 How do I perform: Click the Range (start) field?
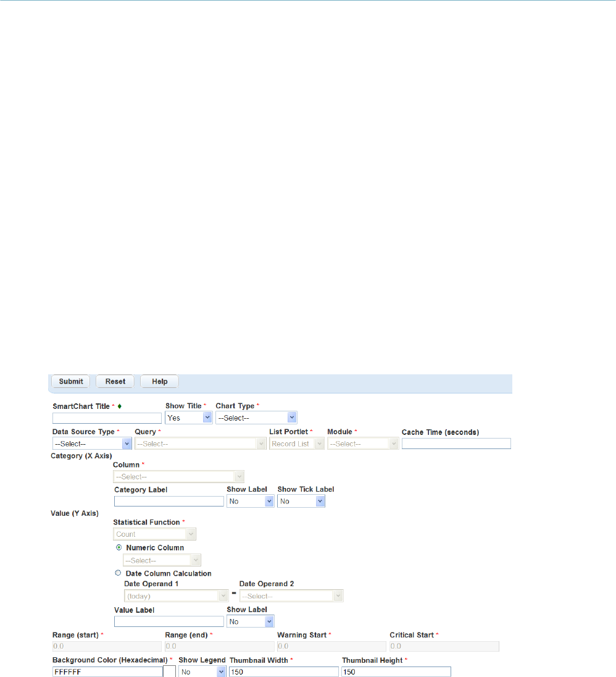point(107,646)
